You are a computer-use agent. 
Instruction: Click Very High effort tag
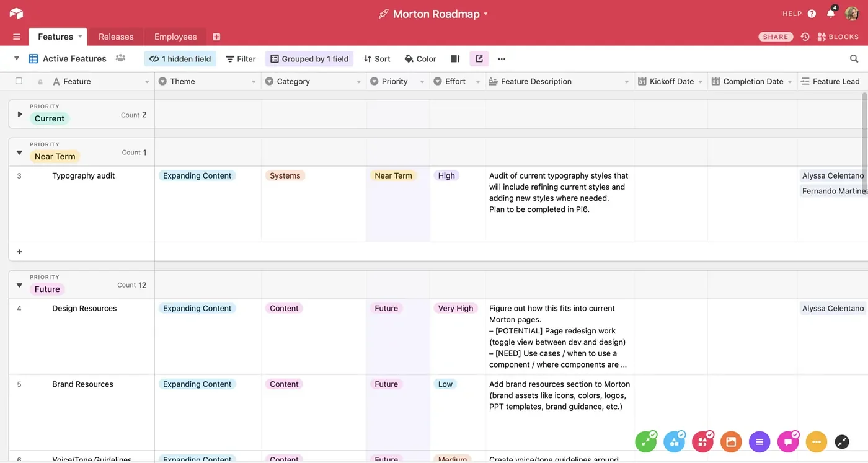(456, 308)
